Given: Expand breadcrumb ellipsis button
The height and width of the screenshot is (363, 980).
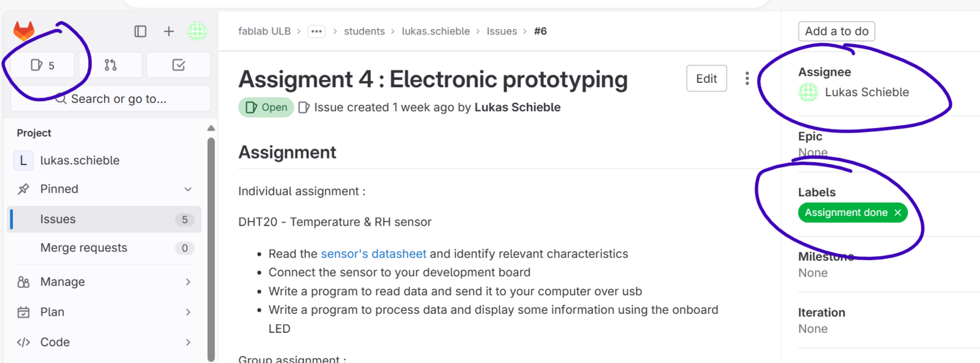Looking at the screenshot, I should pos(316,31).
